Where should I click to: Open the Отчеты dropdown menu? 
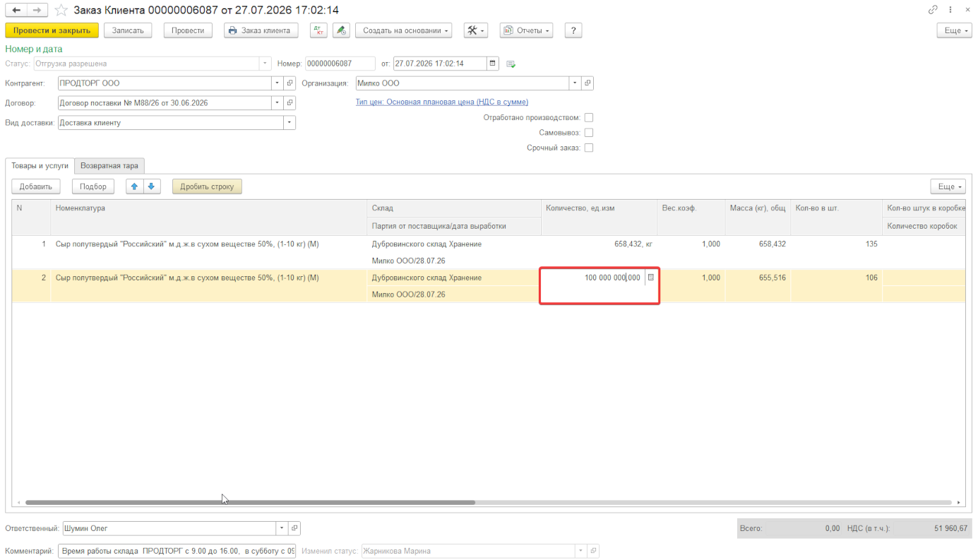526,30
